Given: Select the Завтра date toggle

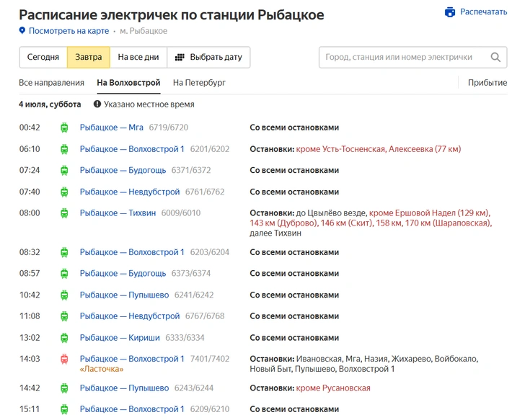Looking at the screenshot, I should click(x=89, y=57).
